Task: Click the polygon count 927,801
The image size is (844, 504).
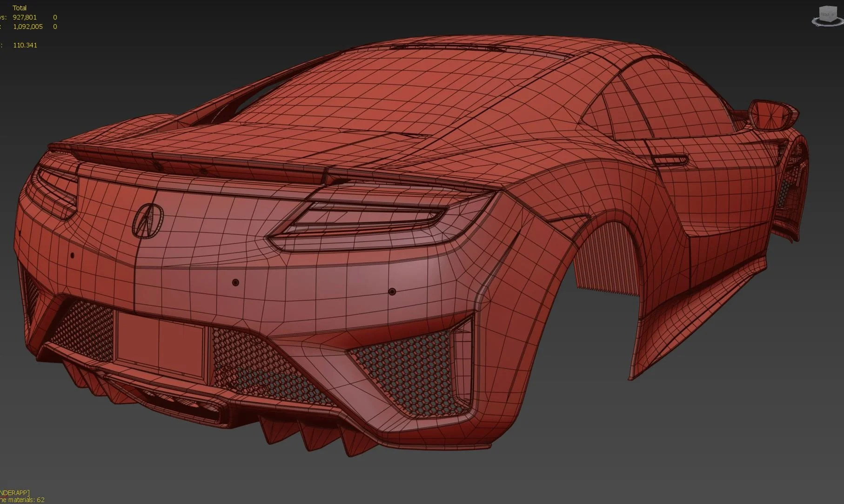Action: click(25, 17)
